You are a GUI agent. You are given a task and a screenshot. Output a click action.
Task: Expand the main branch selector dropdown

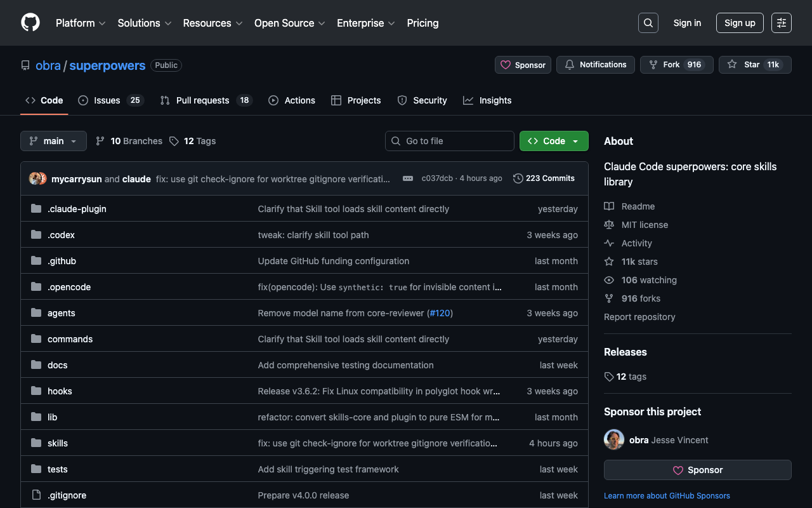coord(53,141)
